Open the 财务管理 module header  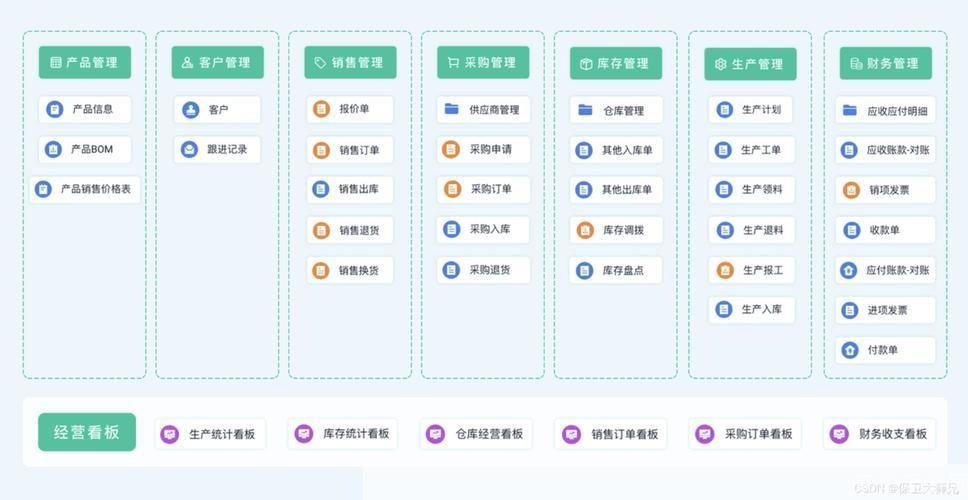click(884, 63)
